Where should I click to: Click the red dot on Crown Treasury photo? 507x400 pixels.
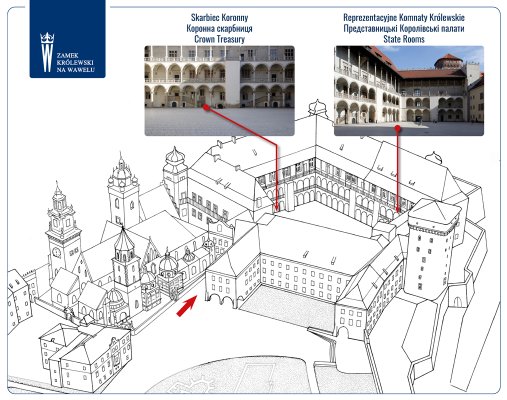tap(206, 107)
